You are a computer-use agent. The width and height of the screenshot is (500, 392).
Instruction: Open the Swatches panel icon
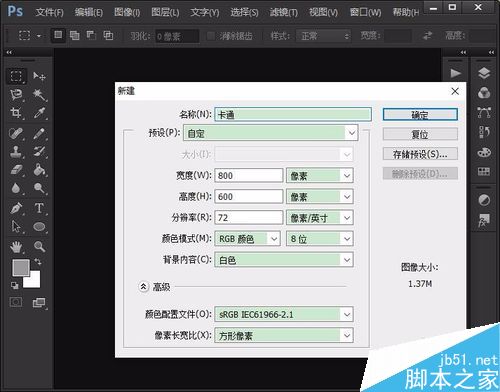484,172
